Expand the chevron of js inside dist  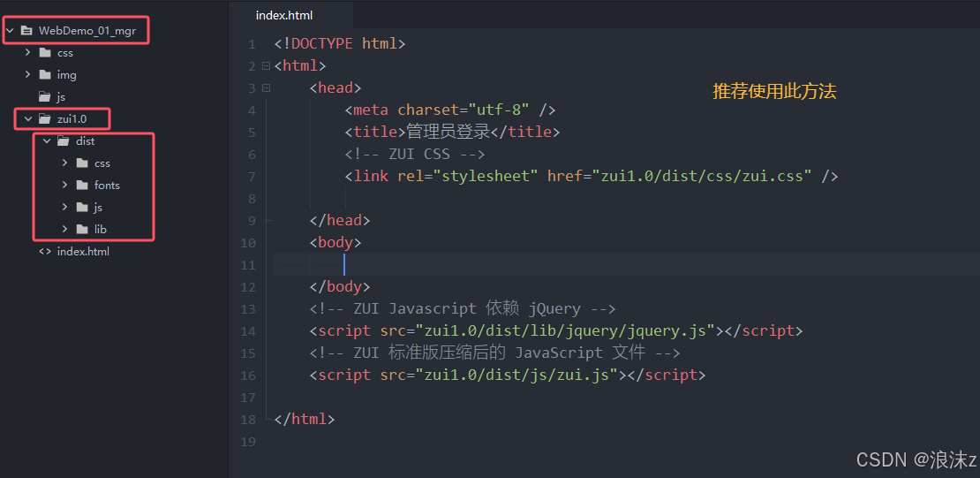[x=65, y=207]
